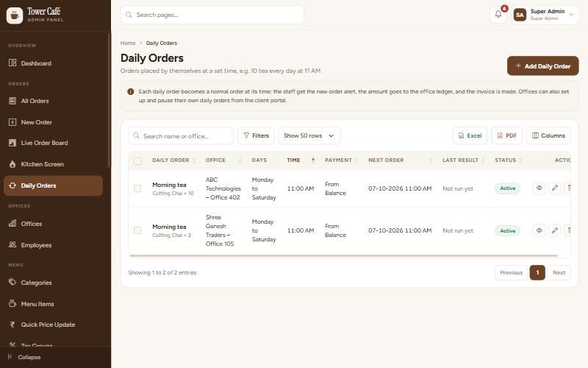
Task: Open the Offices menu entry
Action: (x=53, y=224)
